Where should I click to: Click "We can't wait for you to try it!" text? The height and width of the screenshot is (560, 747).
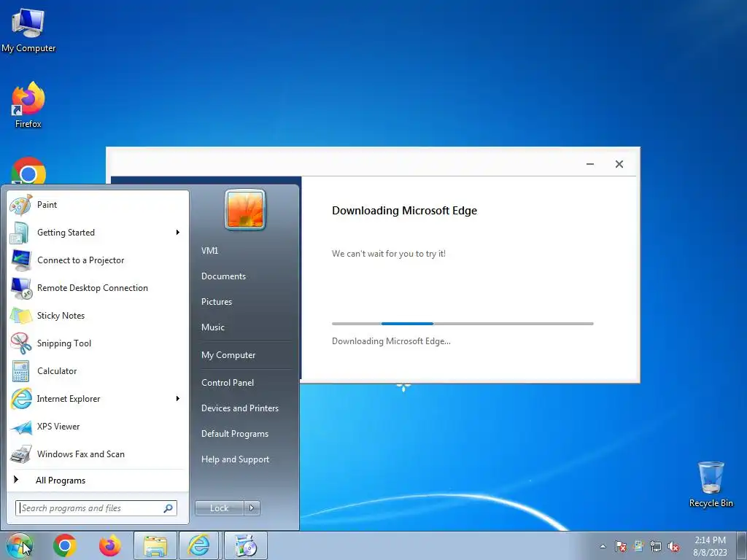point(389,254)
